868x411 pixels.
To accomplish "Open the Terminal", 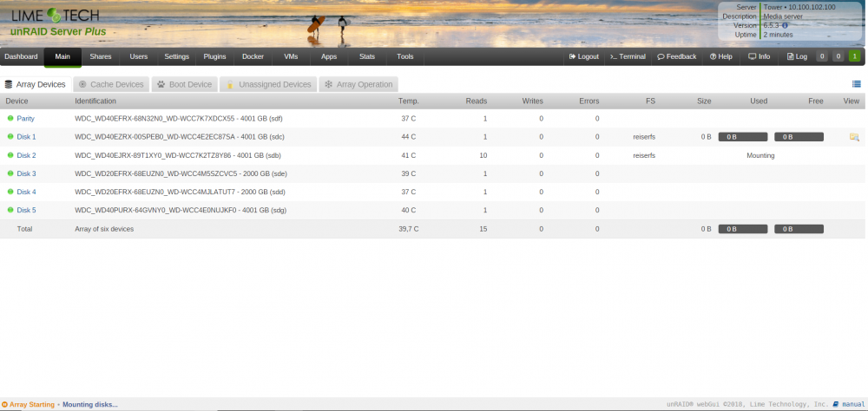I will coord(628,56).
